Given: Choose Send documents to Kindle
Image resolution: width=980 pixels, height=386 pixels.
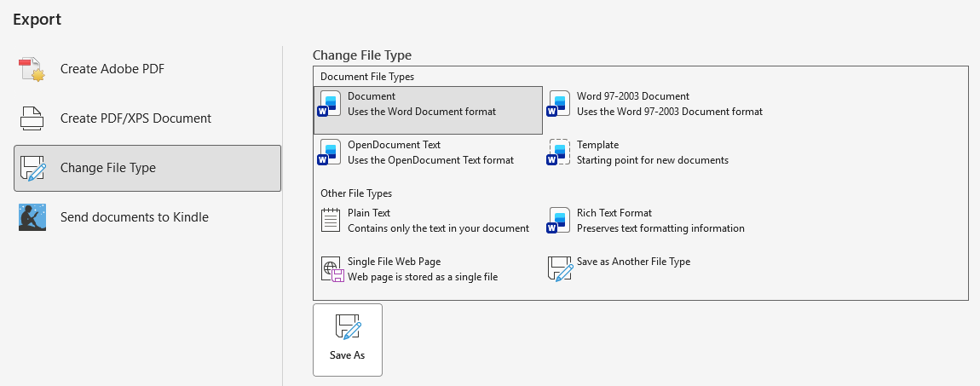Looking at the screenshot, I should [134, 217].
